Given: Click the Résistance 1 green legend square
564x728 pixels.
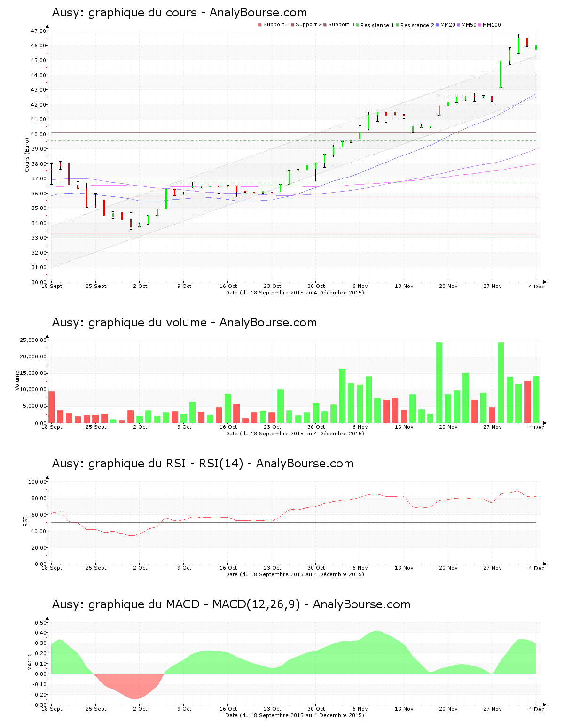Looking at the screenshot, I should 358,25.
